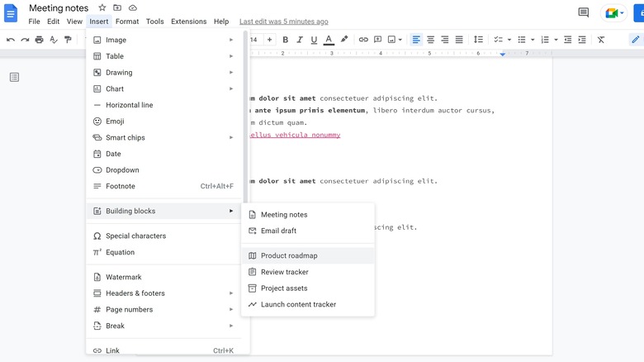This screenshot has height=362, width=644.
Task: Toggle italic formatting
Action: tap(300, 40)
